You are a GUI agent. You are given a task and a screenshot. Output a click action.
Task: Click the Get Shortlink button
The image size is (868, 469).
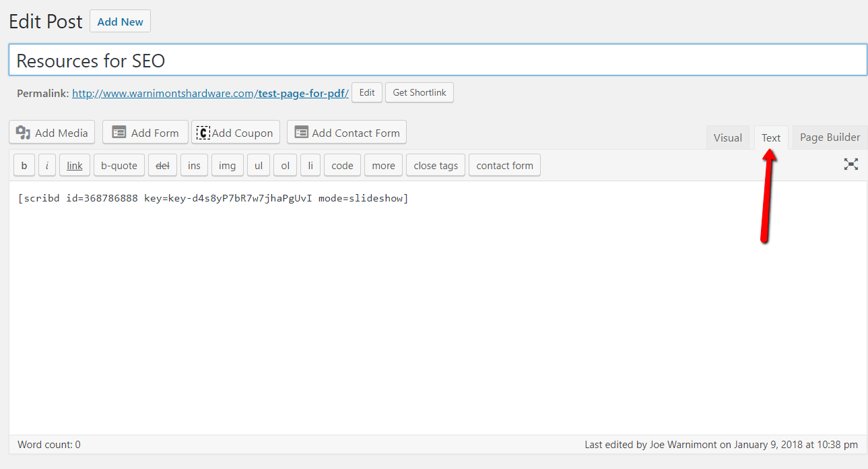(x=420, y=93)
